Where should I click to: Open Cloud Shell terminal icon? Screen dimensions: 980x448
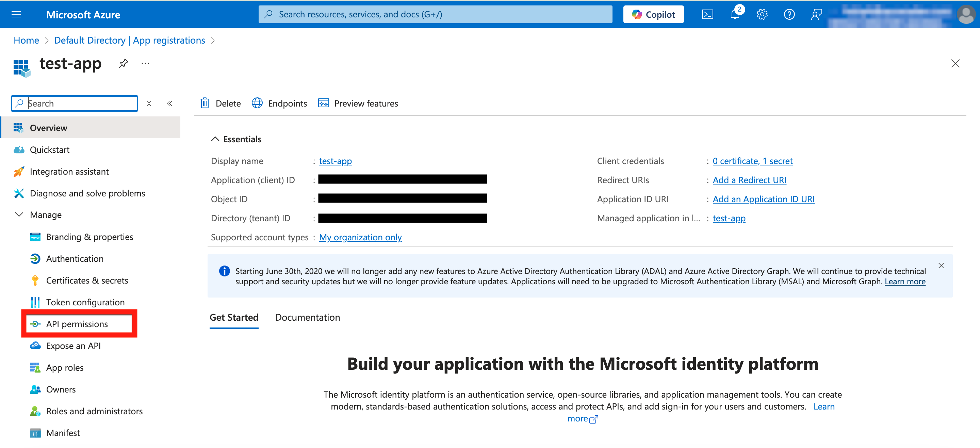point(707,14)
